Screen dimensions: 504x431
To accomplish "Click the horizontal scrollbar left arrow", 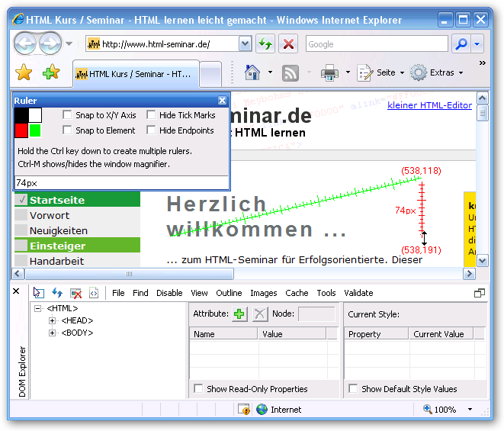I will [x=18, y=274].
